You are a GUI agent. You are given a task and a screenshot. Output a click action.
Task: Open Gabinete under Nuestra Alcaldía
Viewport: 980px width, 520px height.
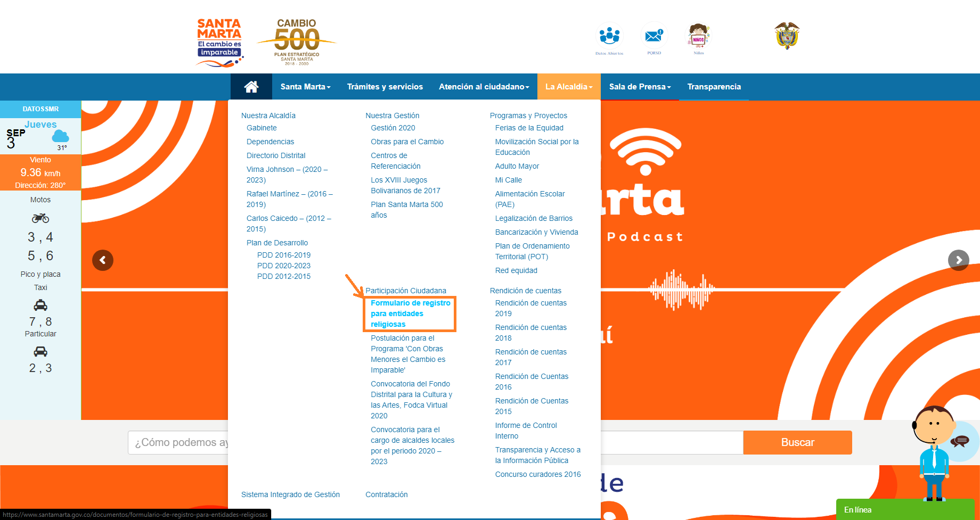pyautogui.click(x=262, y=128)
